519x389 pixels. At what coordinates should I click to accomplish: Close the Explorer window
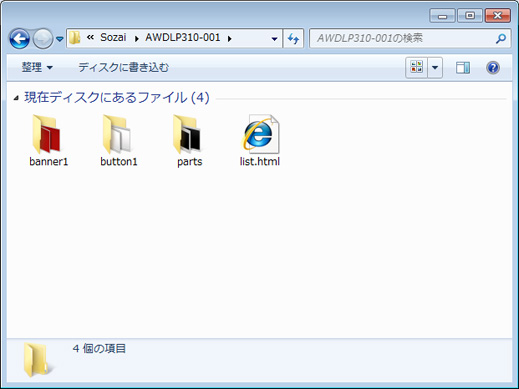(x=498, y=16)
